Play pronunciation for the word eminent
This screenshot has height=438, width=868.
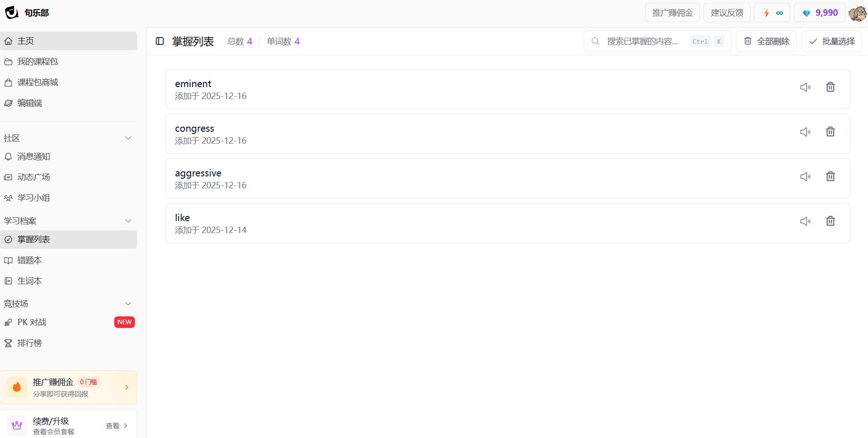click(x=805, y=88)
